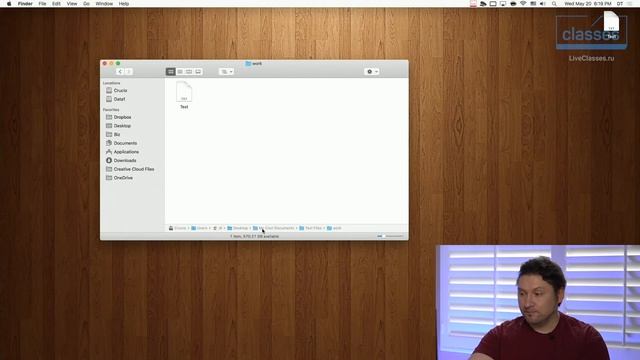Adjust the icon size slider
This screenshot has height=360, width=640.
(x=390, y=236)
